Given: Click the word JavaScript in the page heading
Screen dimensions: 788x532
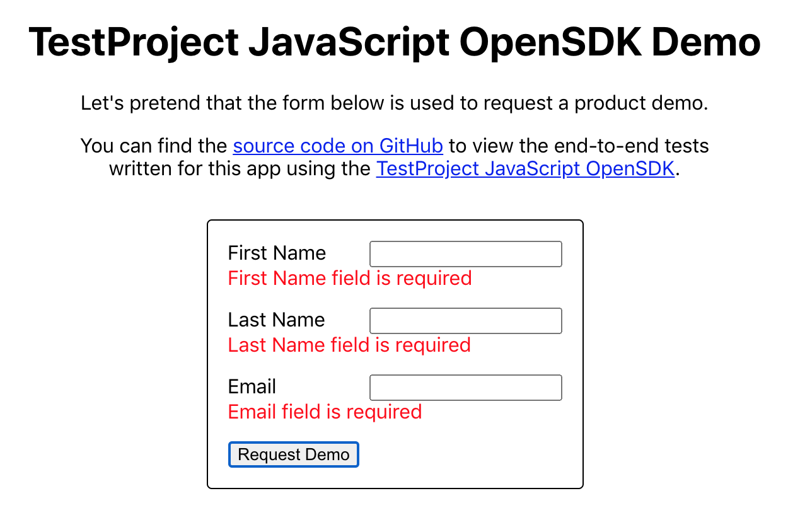Looking at the screenshot, I should point(349,43).
